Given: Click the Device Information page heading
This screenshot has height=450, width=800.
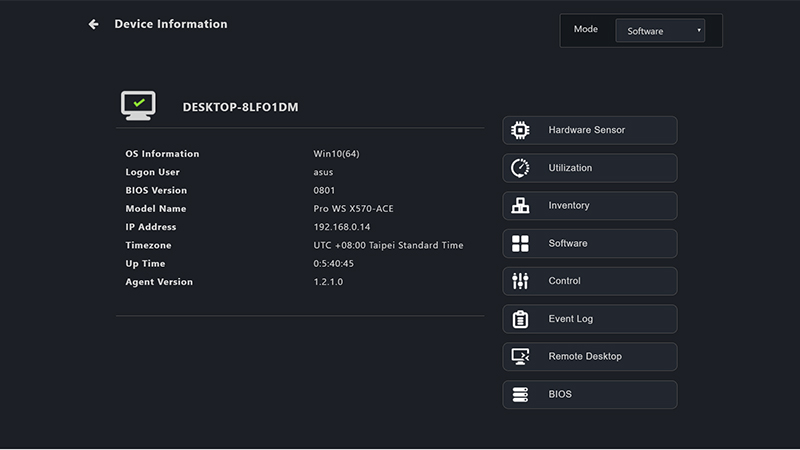Looking at the screenshot, I should pyautogui.click(x=171, y=24).
